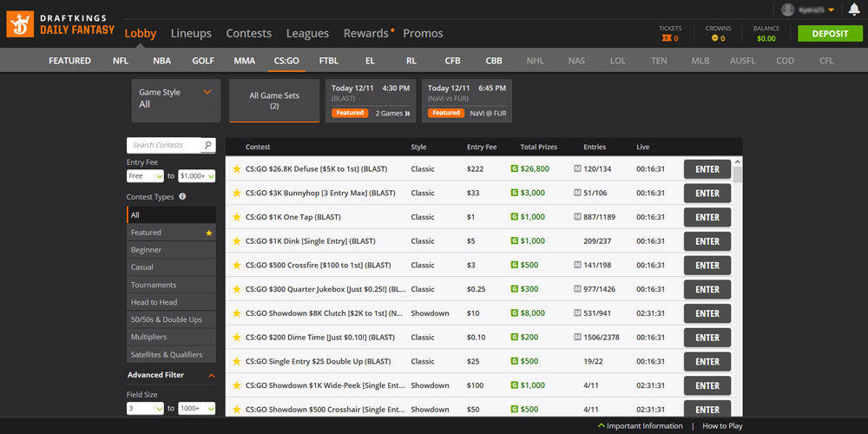Submit search with magnifier icon

pyautogui.click(x=208, y=145)
